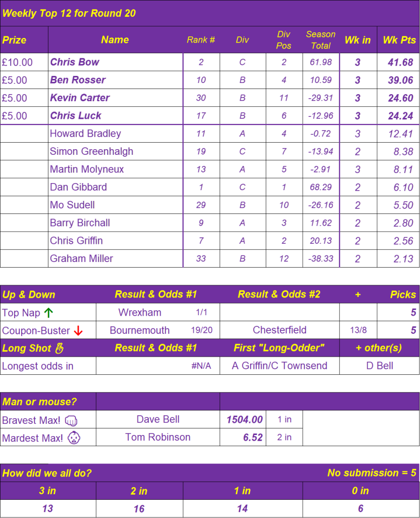420x518 pixels.
Task: Click the 13 count under 3 in
Action: 48,508
